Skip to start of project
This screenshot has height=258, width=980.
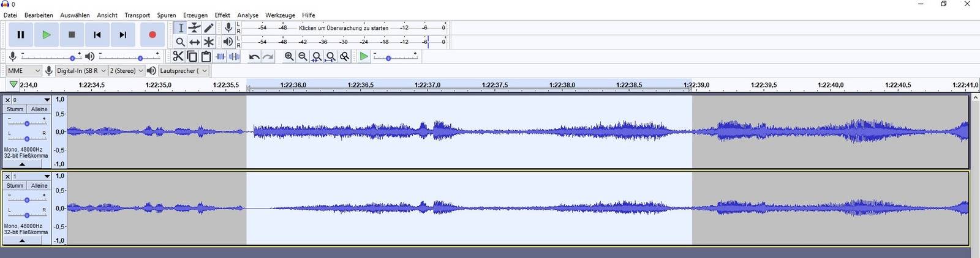click(97, 35)
